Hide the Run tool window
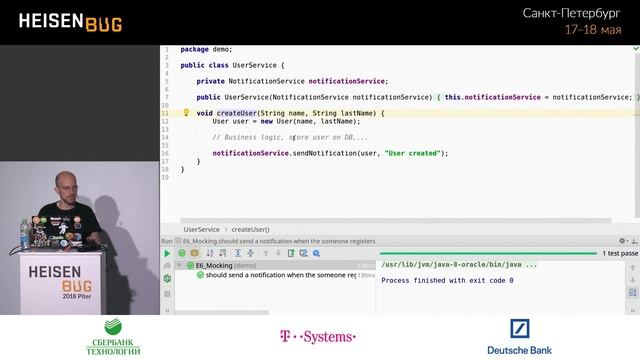The height and width of the screenshot is (360, 640). [634, 241]
